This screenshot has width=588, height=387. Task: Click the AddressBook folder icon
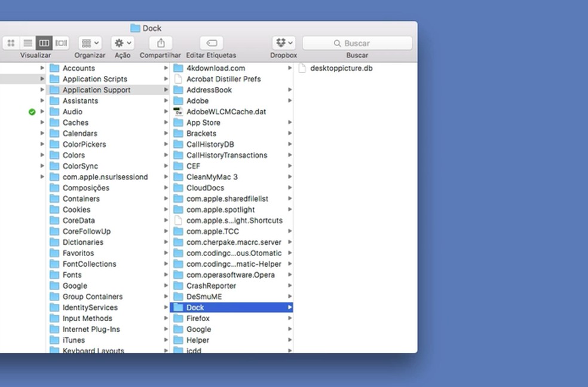pos(178,90)
